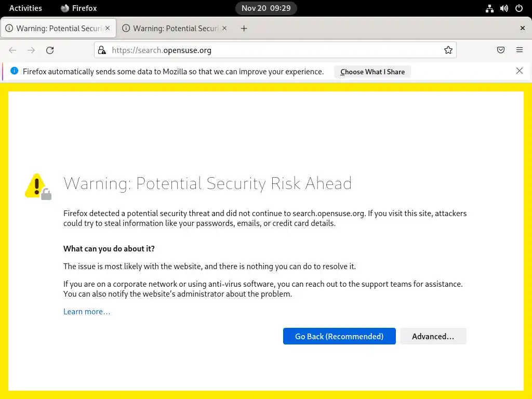Reload the current page
This screenshot has width=532, height=399.
(x=50, y=50)
